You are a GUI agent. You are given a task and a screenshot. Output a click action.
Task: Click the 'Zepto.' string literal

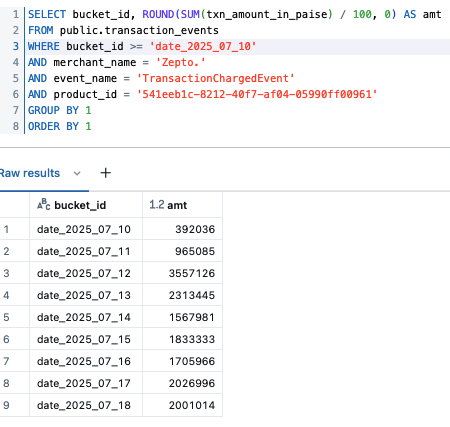point(180,62)
